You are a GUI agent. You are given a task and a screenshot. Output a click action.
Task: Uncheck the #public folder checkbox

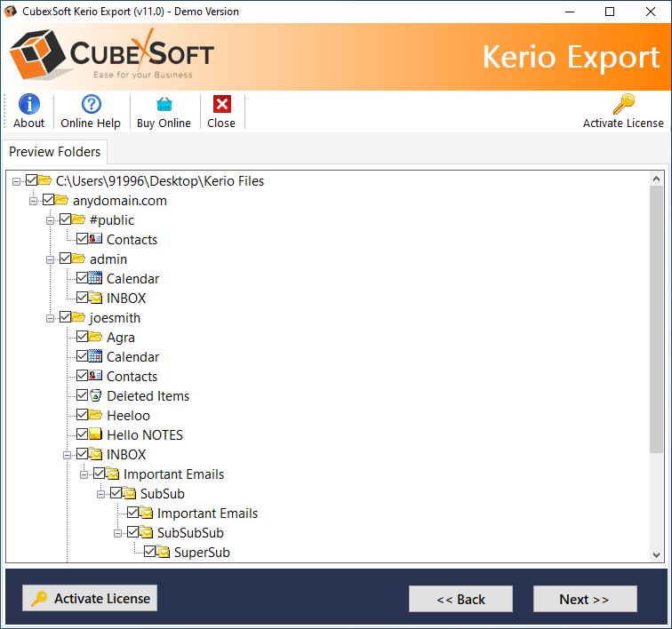tap(65, 219)
